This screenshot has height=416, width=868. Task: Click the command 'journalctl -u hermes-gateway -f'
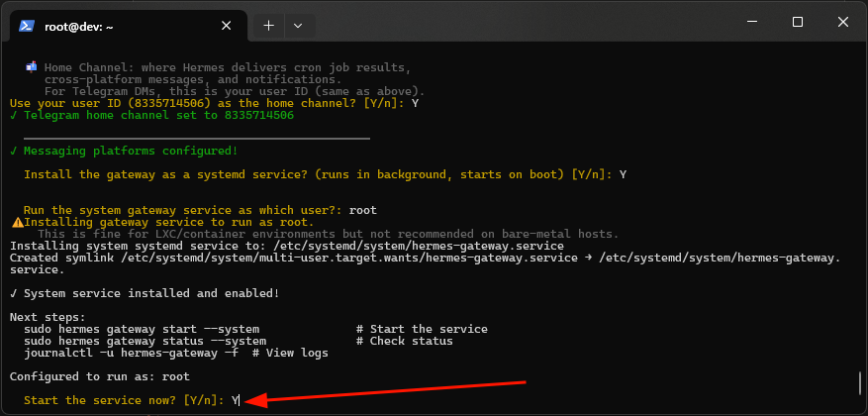click(132, 353)
